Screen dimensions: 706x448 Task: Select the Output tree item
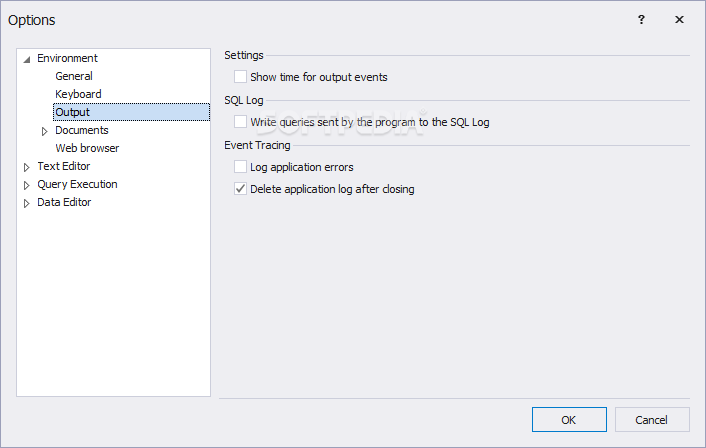72,112
